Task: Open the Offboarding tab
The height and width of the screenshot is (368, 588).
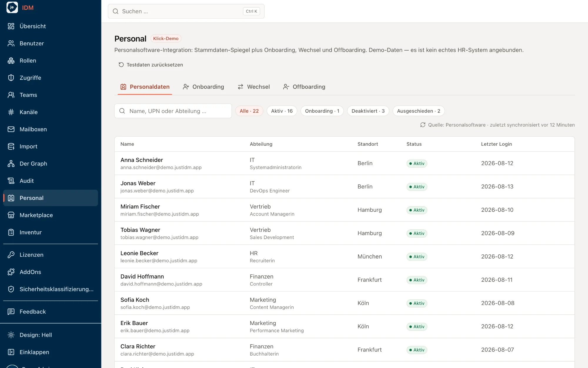Action: point(304,87)
